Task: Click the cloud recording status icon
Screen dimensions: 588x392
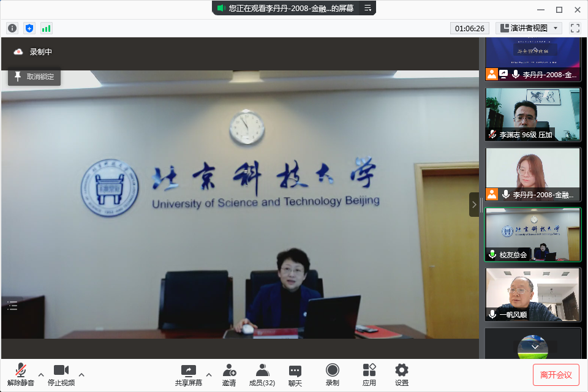Action: 18,52
